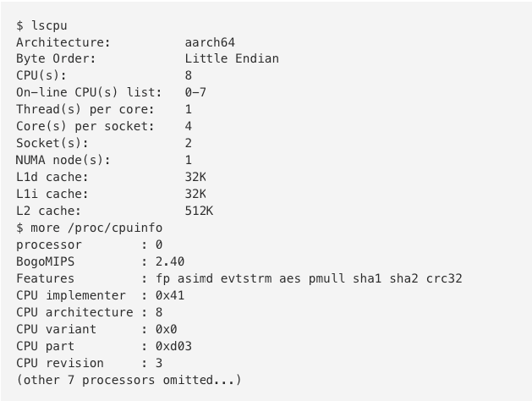Click the CPU part value 0xd03
The width and height of the screenshot is (532, 401).
[173, 347]
